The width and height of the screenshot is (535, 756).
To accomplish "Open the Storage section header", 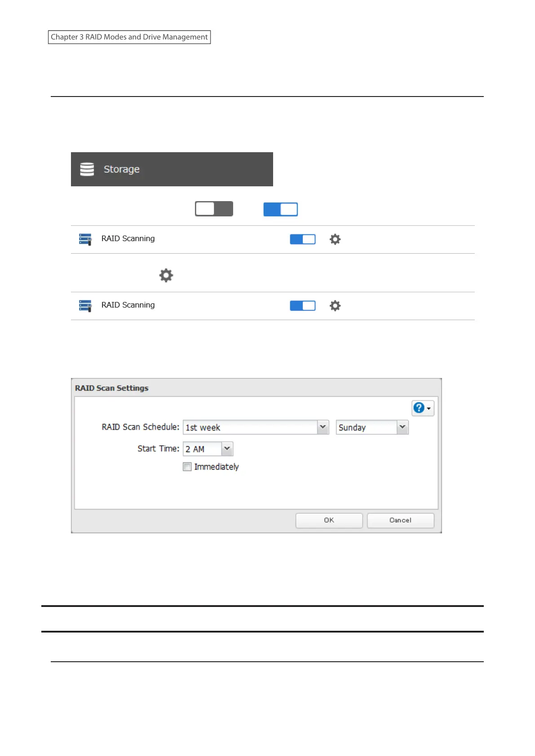I will 172,169.
